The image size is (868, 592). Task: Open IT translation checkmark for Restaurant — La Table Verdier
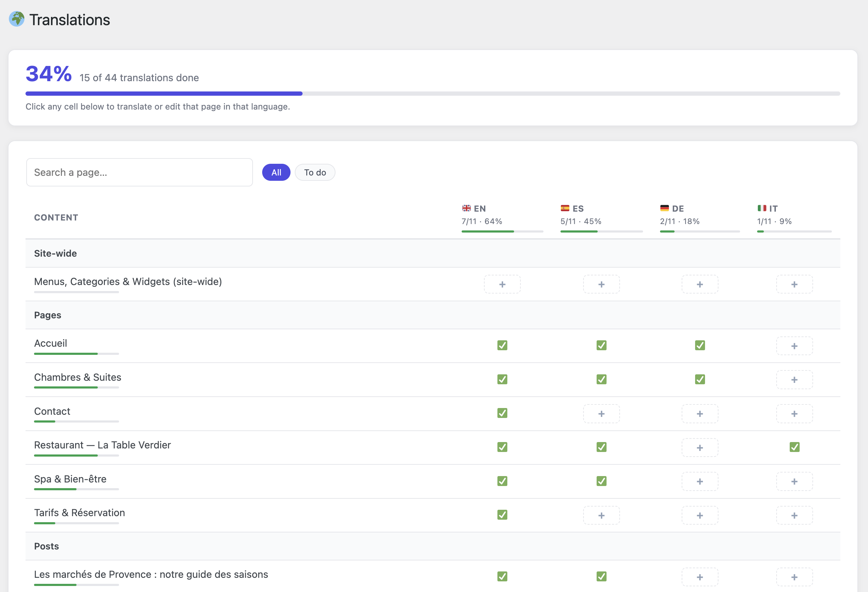pos(794,447)
